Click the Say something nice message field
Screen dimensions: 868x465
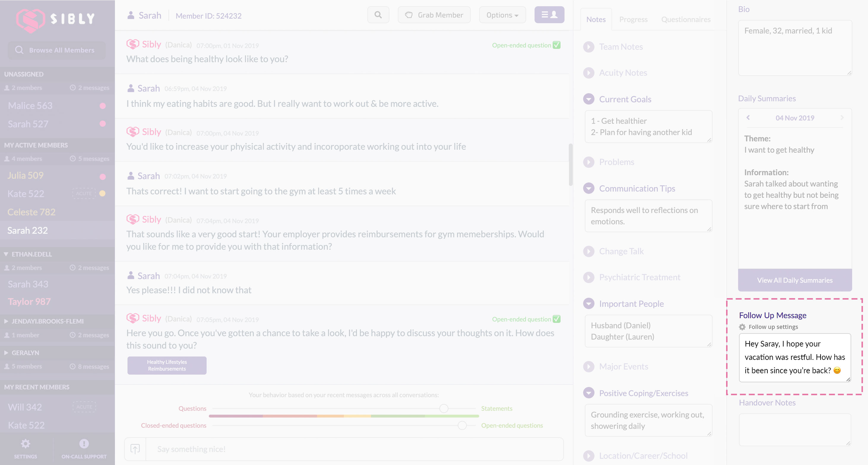(x=354, y=449)
